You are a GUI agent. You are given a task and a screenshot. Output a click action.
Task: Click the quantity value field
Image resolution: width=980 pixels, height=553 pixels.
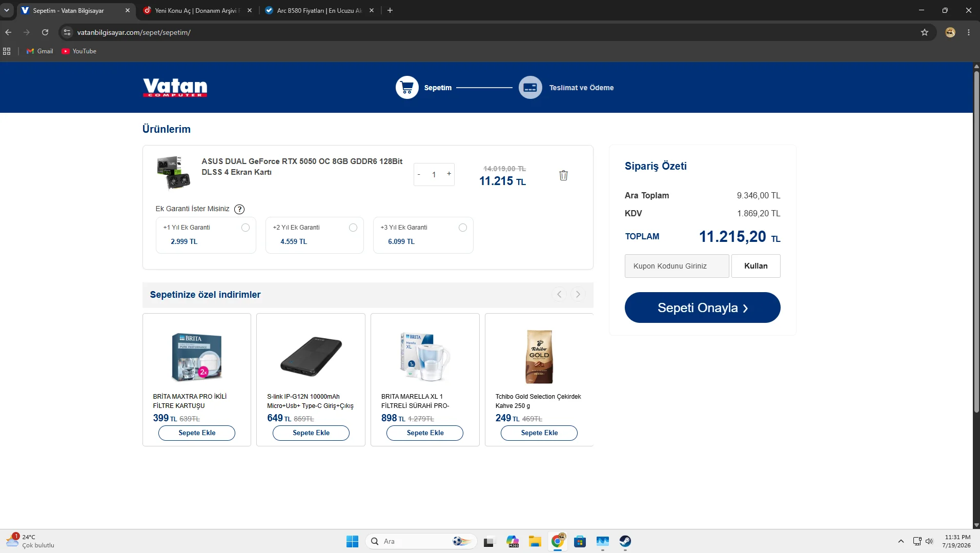434,175
